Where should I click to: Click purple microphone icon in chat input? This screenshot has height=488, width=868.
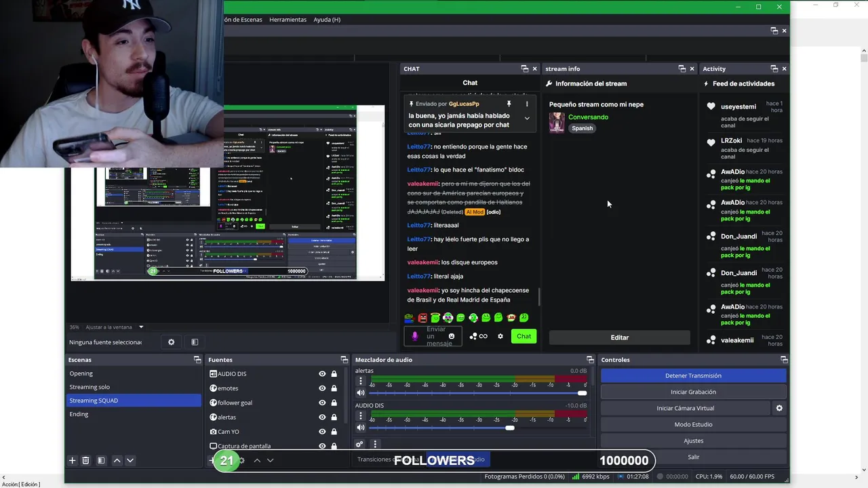pyautogui.click(x=415, y=336)
